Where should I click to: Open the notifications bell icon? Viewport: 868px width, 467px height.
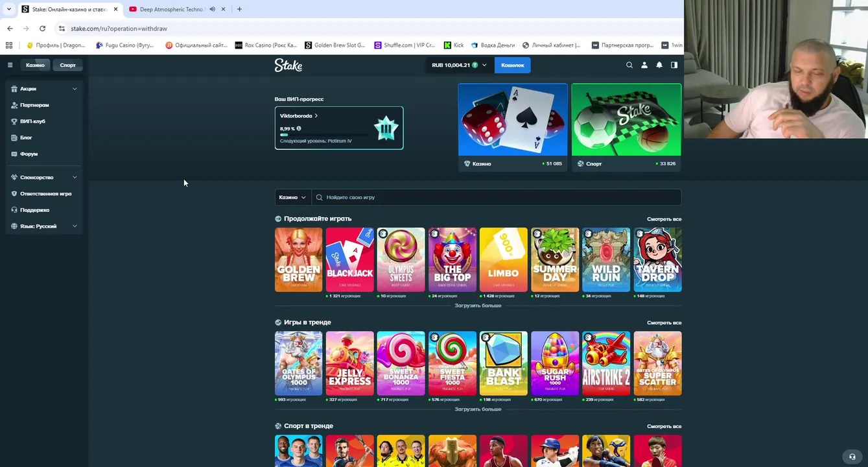click(659, 65)
